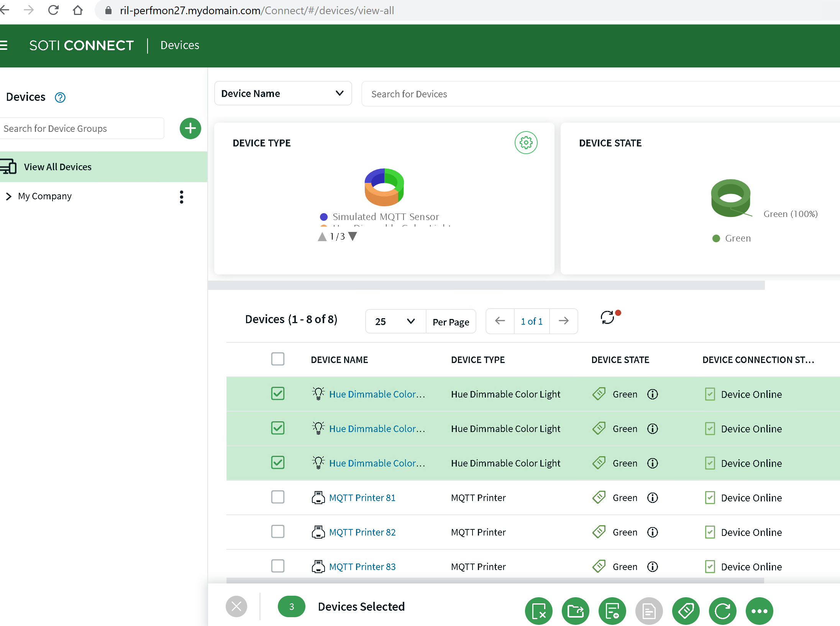Sort by the DEVICE STATE column header
840x626 pixels.
pos(620,360)
